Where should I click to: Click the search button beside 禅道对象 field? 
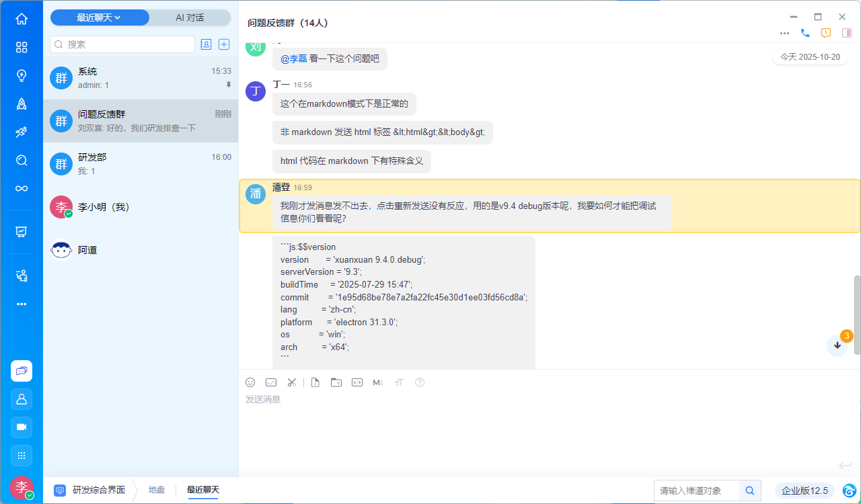(750, 491)
